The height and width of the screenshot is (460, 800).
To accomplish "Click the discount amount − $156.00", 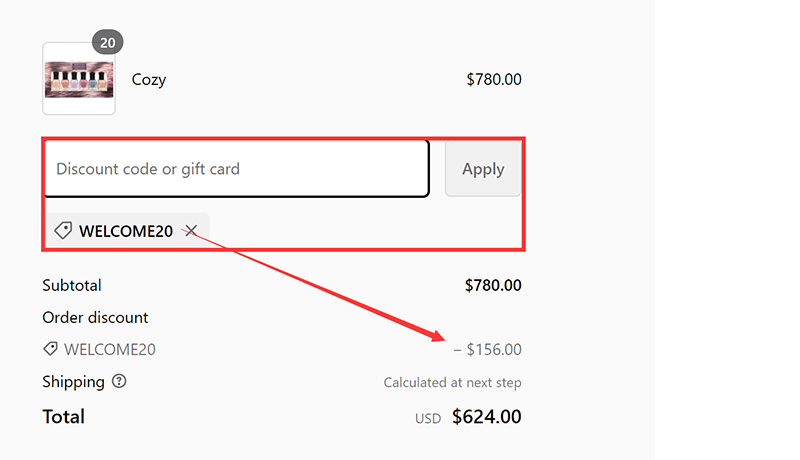I will (488, 349).
